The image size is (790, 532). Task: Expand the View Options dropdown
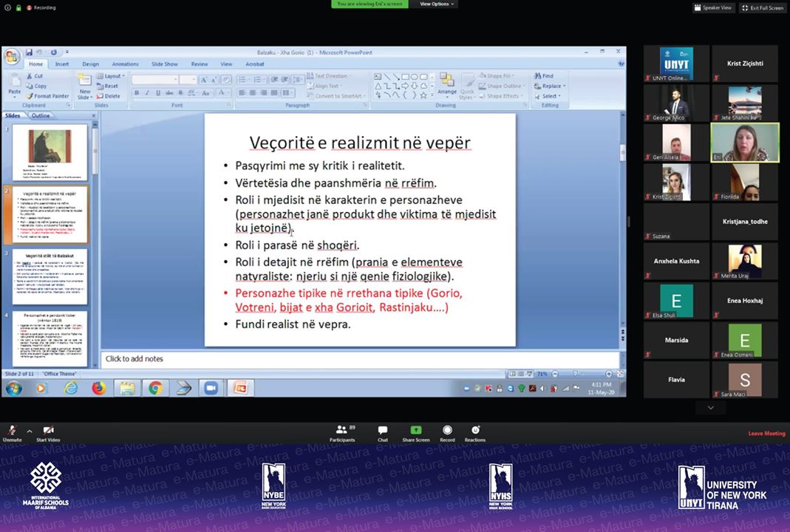pos(437,4)
